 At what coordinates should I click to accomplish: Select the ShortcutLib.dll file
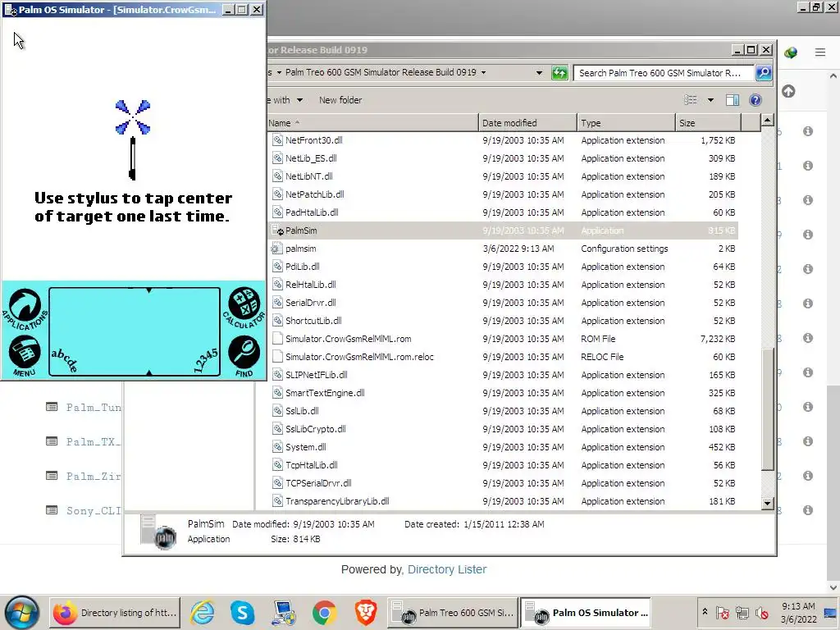[313, 321]
